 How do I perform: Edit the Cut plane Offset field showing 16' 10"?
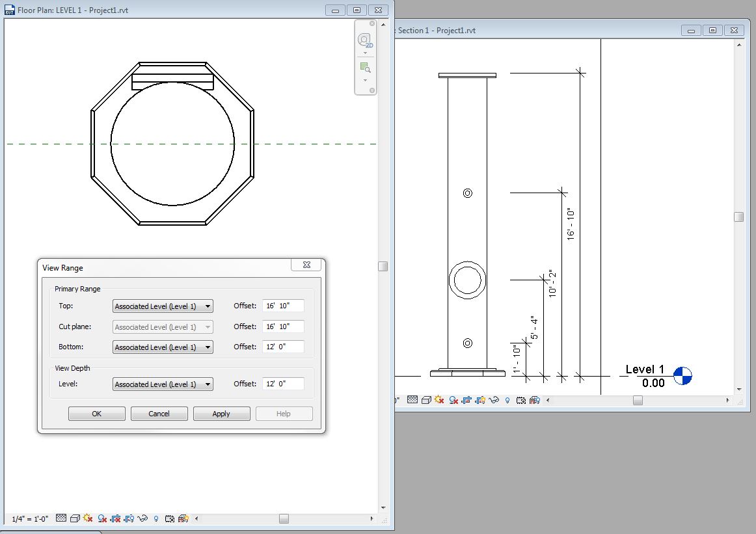click(x=283, y=327)
